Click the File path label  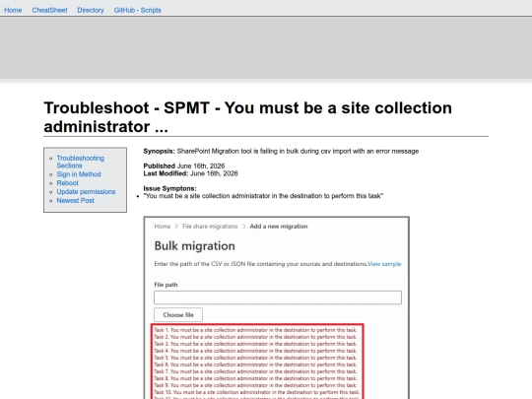pos(166,285)
